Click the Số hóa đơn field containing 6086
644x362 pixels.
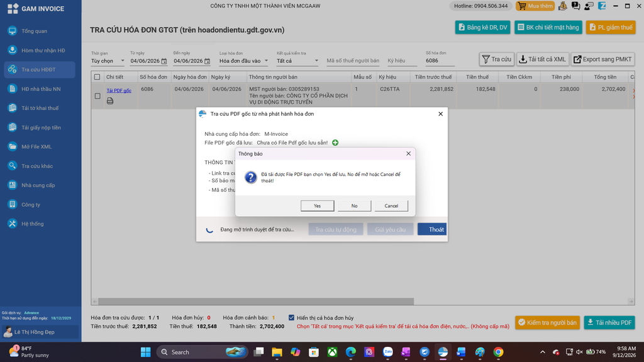click(440, 61)
